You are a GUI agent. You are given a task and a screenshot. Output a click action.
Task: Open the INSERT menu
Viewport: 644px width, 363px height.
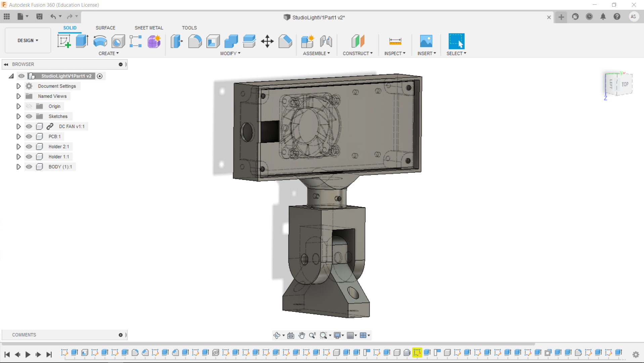427,53
